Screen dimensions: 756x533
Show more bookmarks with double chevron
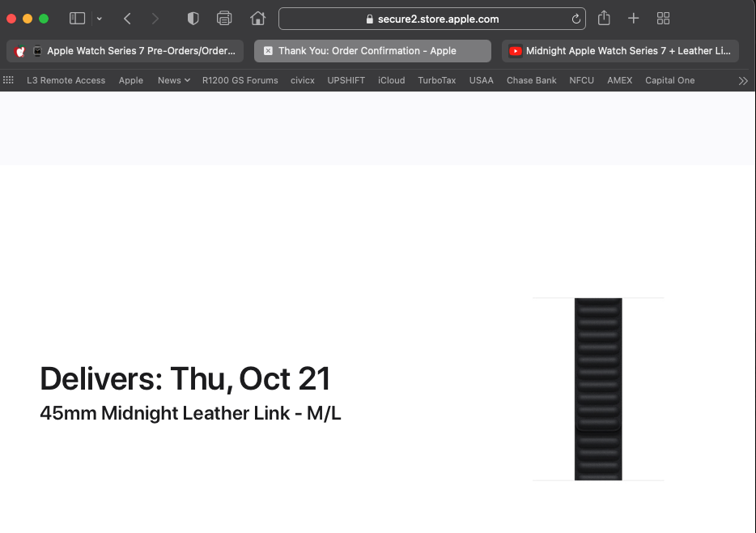pyautogui.click(x=743, y=80)
